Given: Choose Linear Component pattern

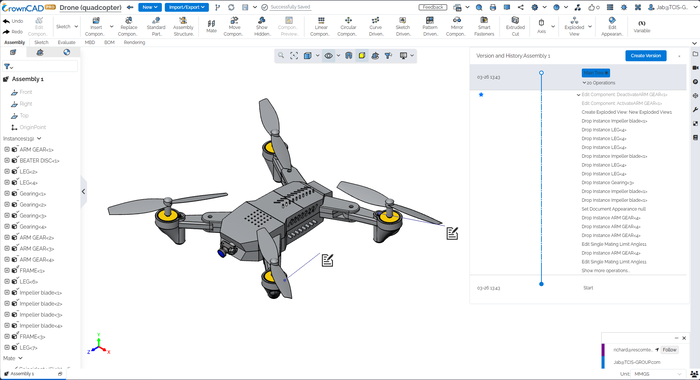Looking at the screenshot, I should coord(321,27).
